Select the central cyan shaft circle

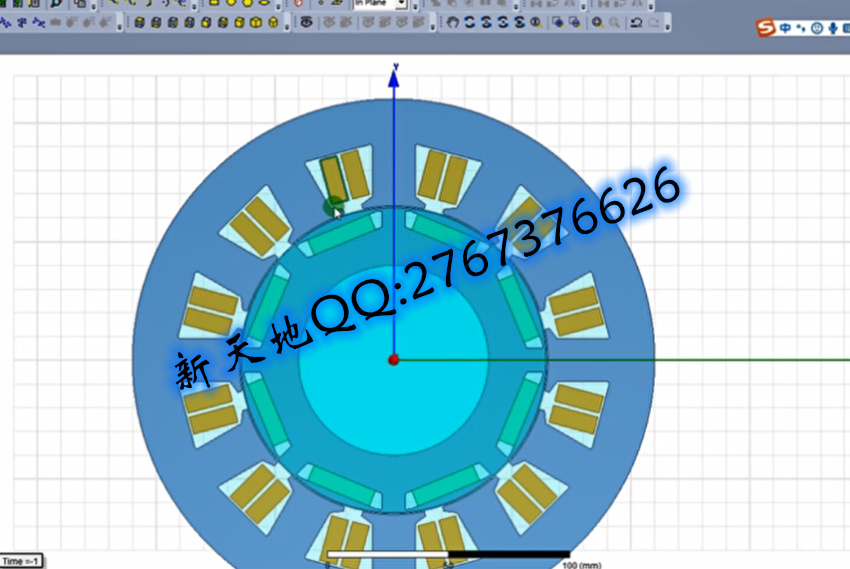394,360
